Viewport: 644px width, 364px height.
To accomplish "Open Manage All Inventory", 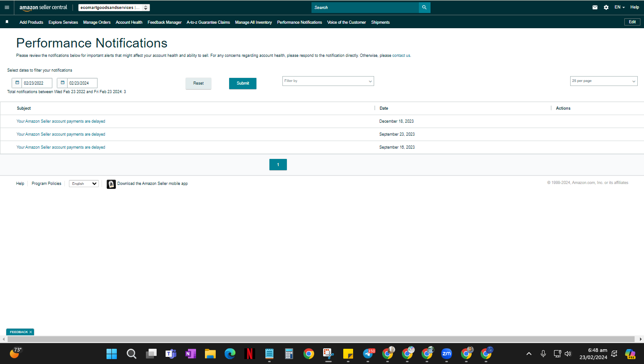I will tap(253, 22).
